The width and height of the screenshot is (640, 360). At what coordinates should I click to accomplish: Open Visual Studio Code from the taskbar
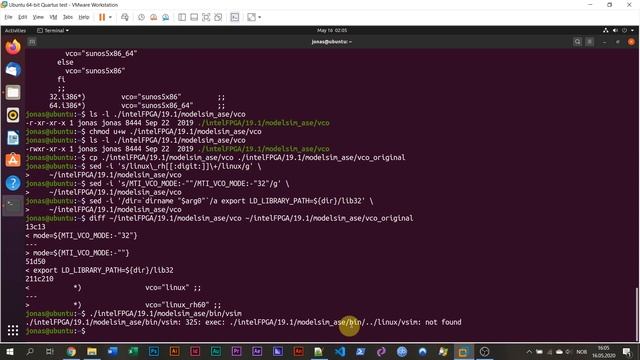pos(340,351)
